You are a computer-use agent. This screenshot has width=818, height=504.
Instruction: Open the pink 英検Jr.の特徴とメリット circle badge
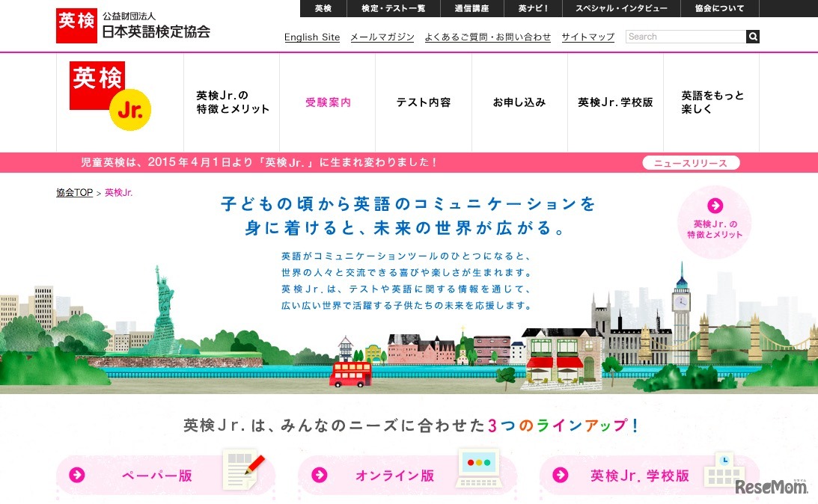714,224
